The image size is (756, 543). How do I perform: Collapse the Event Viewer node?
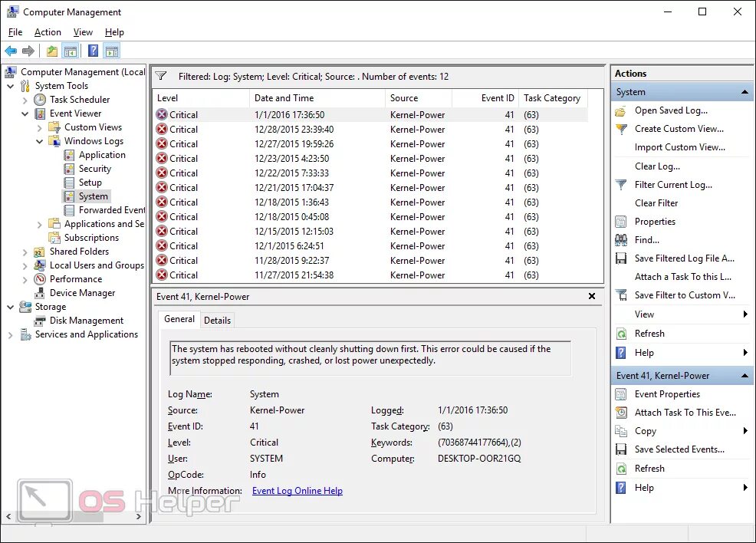25,114
